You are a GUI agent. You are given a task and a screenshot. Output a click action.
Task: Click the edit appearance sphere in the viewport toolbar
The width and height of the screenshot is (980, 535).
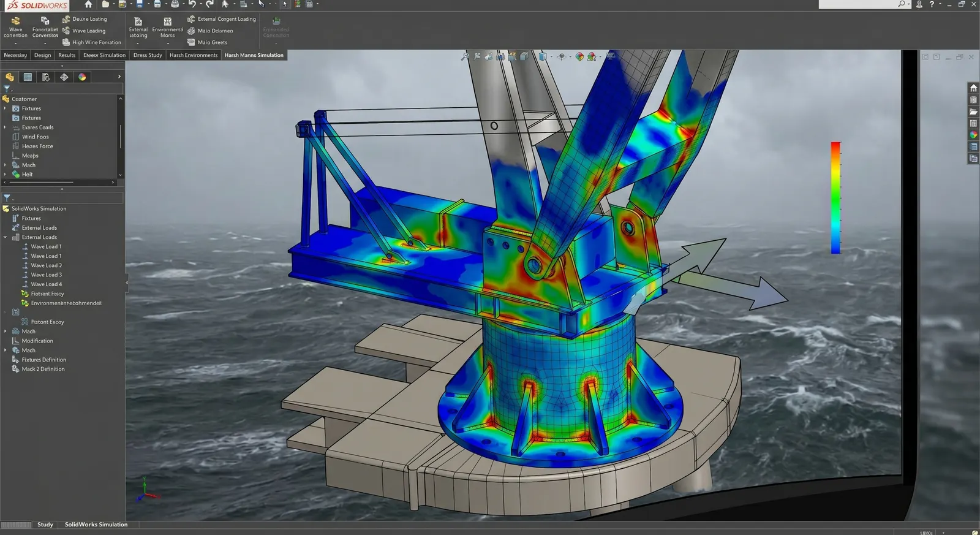coord(579,56)
